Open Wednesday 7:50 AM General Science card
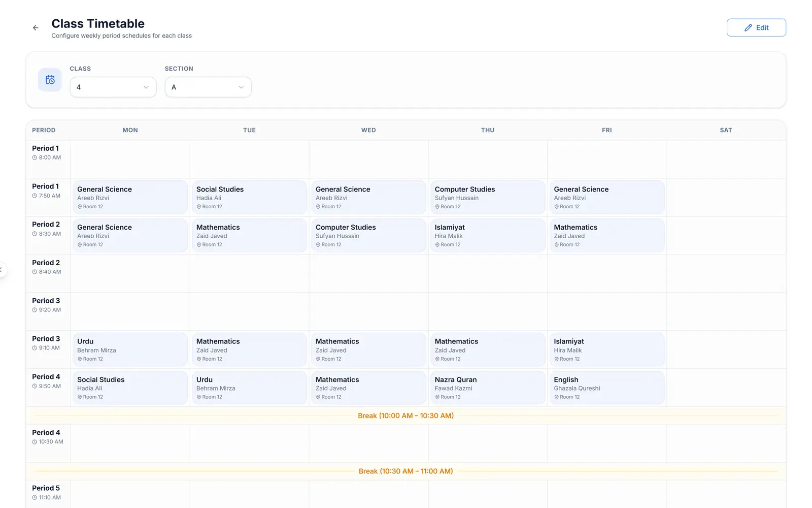The image size is (812, 508). (368, 198)
